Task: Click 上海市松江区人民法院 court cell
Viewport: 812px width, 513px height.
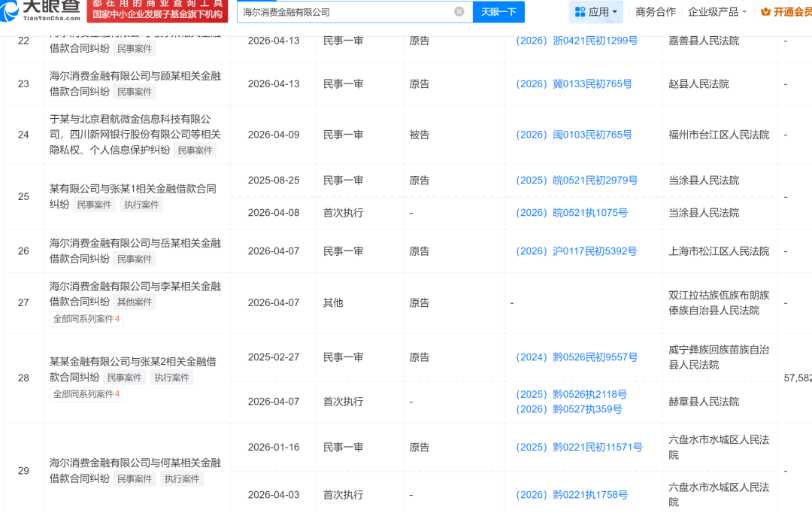Action: click(719, 251)
